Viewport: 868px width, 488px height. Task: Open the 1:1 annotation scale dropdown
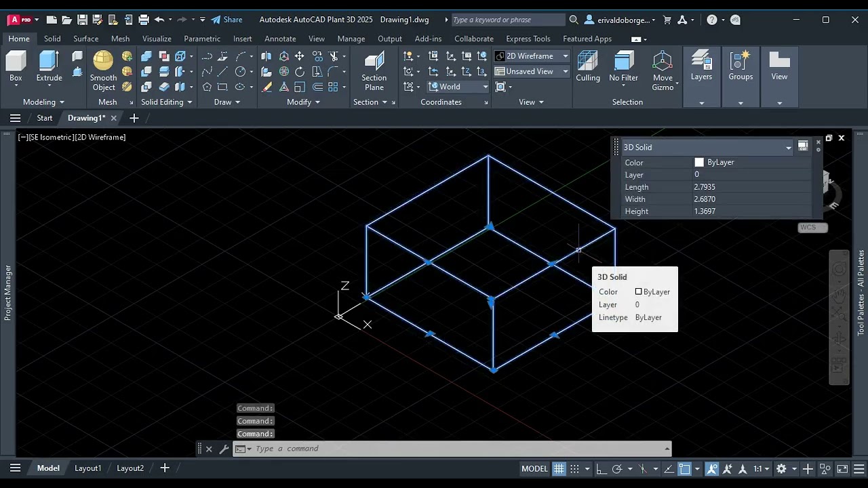pos(762,468)
